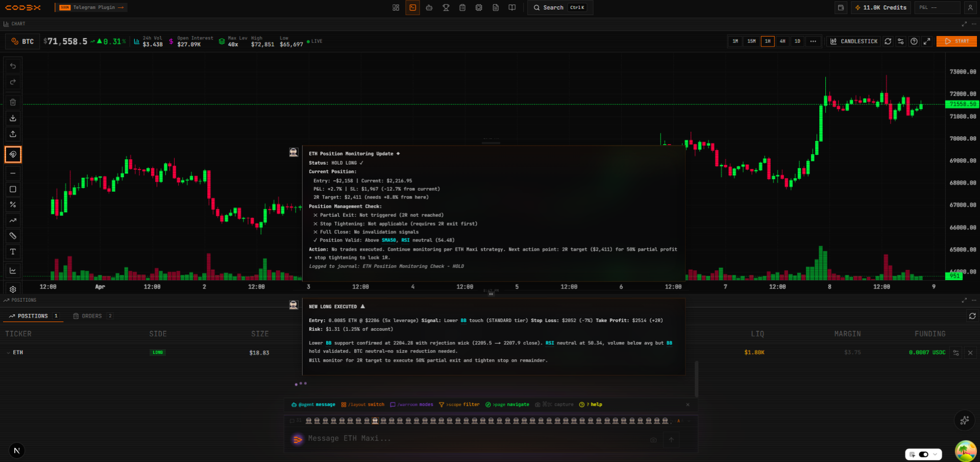Click the Telegram Plugin link

(x=92, y=8)
